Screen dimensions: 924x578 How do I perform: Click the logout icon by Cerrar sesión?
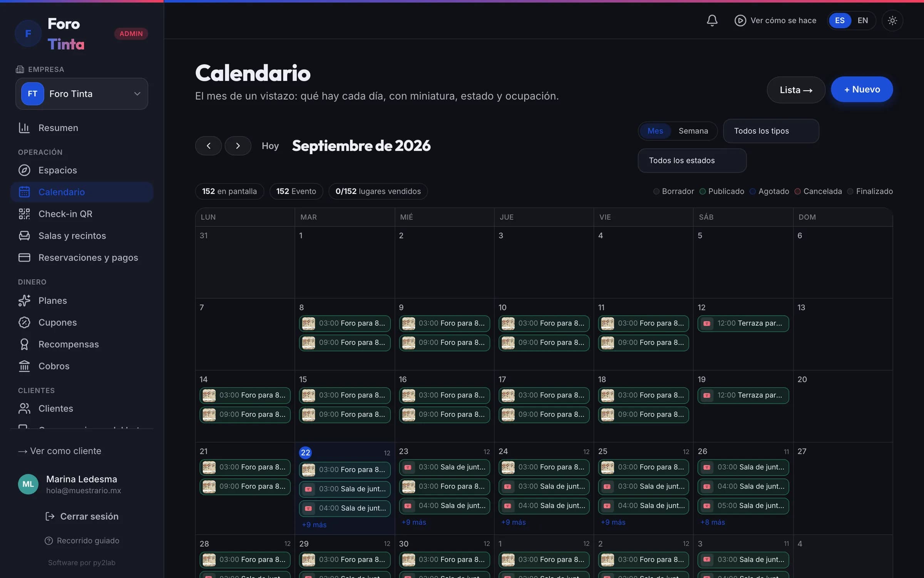tap(50, 516)
